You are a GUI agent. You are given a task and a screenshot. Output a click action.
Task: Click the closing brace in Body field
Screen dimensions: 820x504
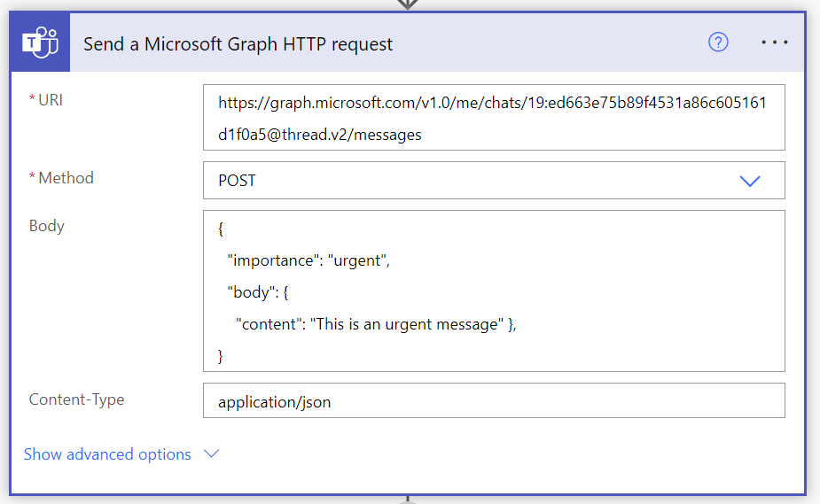coord(221,356)
